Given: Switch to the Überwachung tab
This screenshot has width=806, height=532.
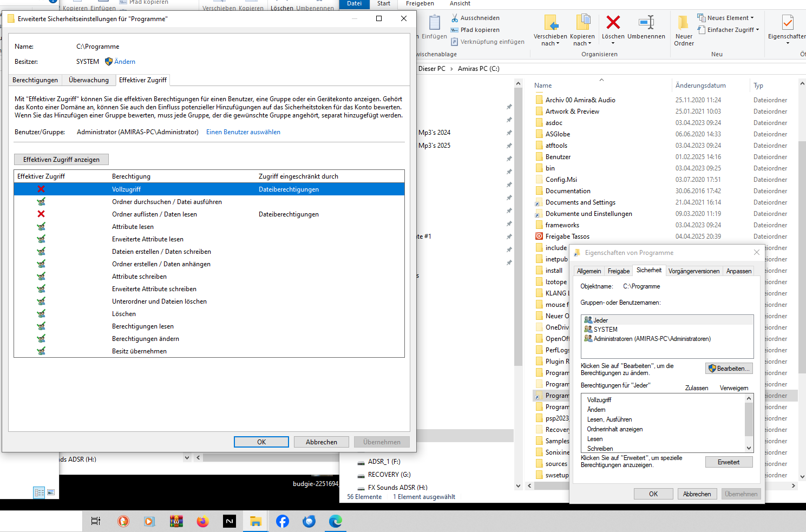Looking at the screenshot, I should pos(89,80).
